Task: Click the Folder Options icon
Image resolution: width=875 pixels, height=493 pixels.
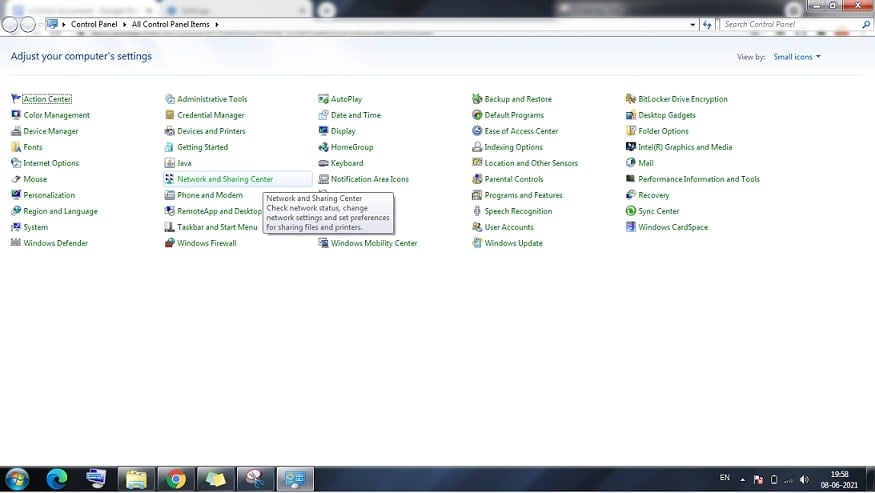Action: 631,131
